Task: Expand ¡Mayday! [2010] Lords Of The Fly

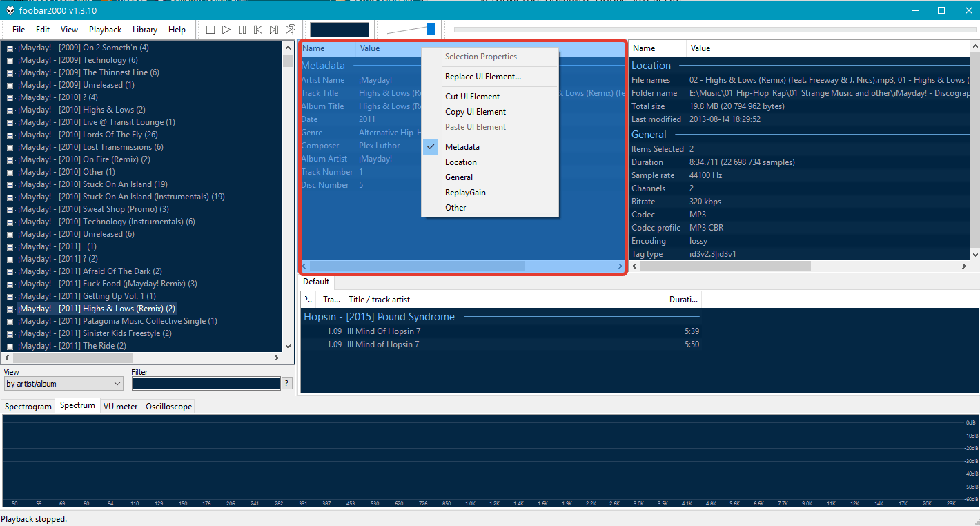Action: point(10,135)
